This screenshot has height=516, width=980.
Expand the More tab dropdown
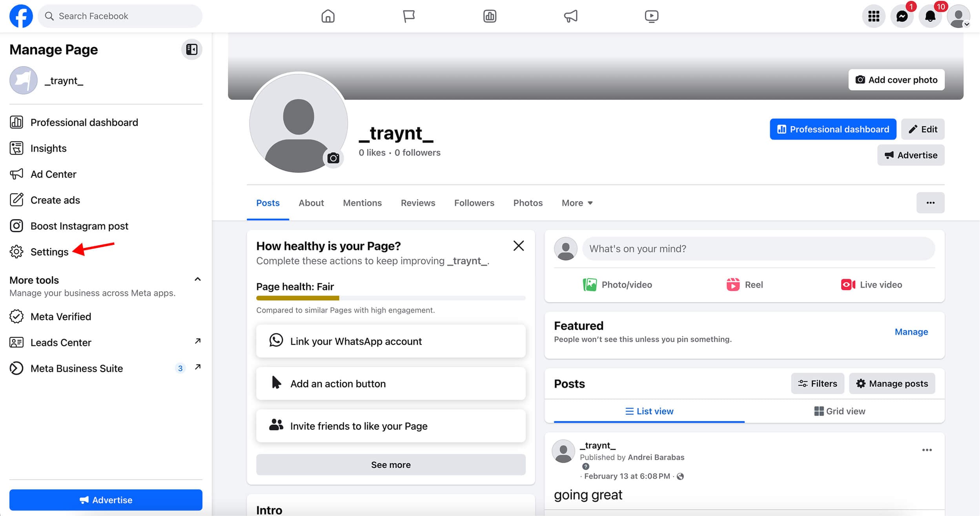pos(577,203)
